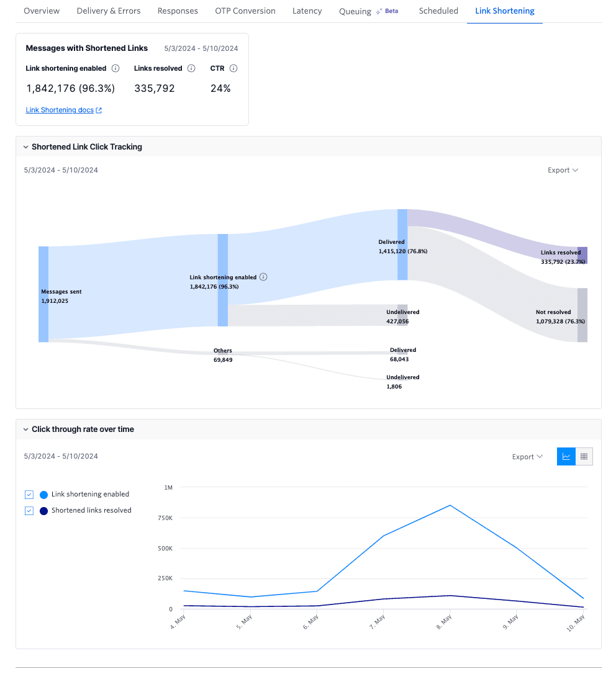Image resolution: width=616 pixels, height=674 pixels.
Task: Click the info icon next to CTR
Action: 233,68
